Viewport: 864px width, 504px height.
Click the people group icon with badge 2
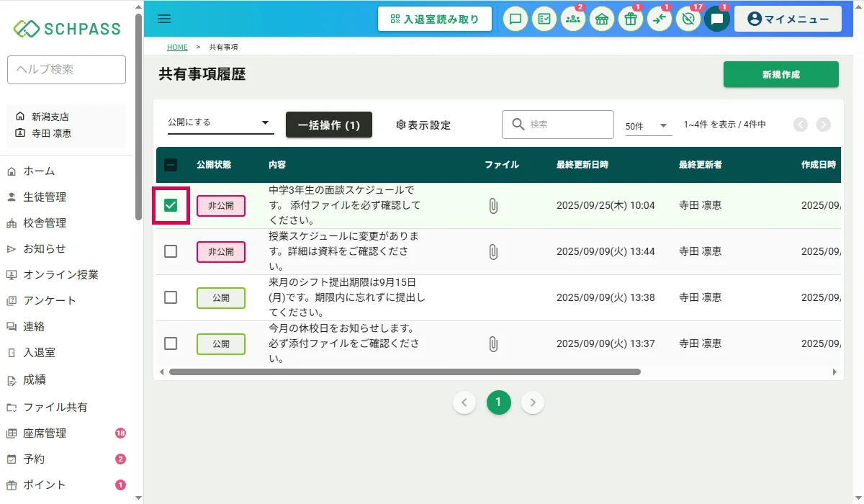[573, 19]
